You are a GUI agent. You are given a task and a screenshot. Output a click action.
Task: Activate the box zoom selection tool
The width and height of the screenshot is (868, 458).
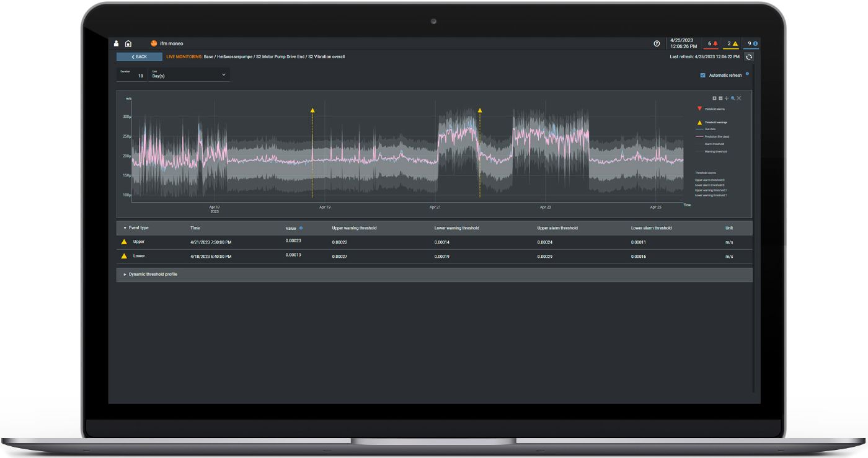tap(733, 97)
